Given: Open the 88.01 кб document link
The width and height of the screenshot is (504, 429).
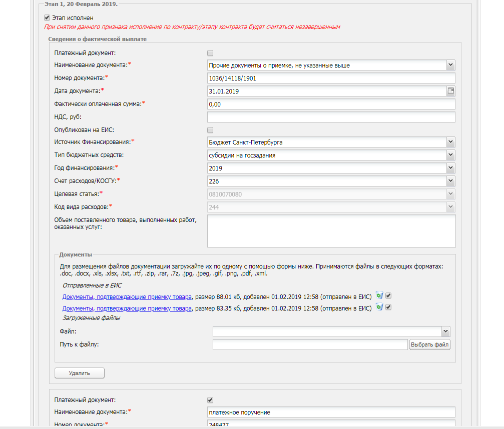Looking at the screenshot, I should [x=127, y=296].
